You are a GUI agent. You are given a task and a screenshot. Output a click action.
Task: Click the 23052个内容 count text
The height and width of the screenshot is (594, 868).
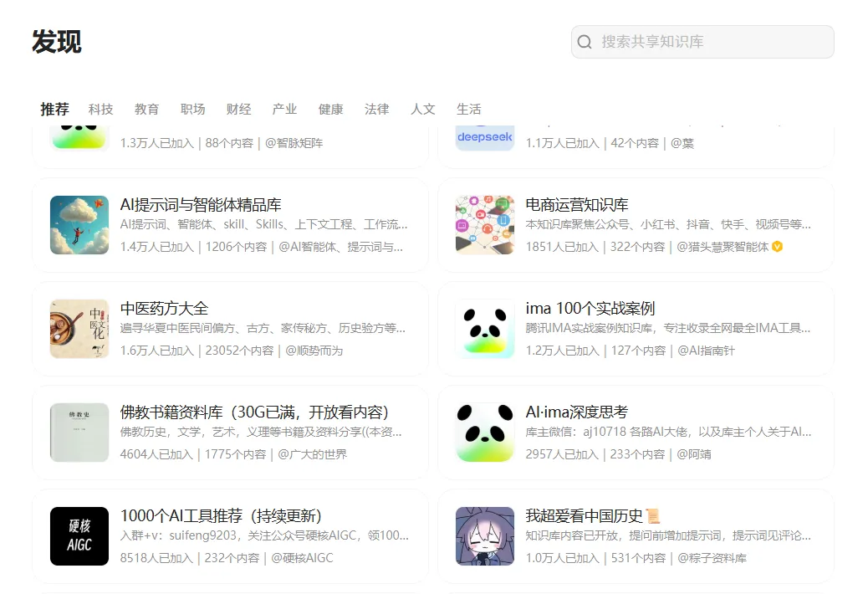(x=239, y=351)
